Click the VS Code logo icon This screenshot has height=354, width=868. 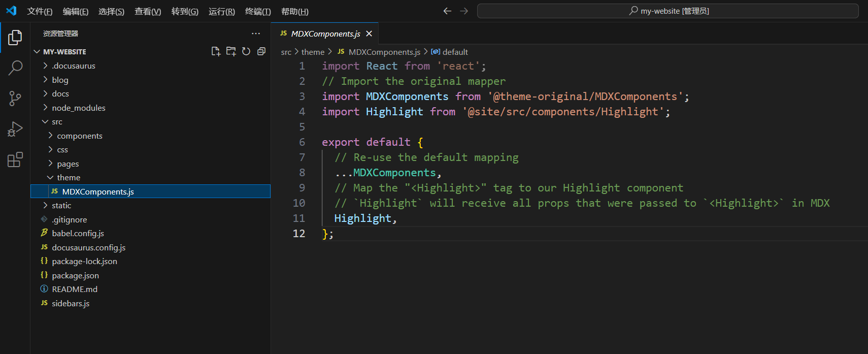point(11,11)
